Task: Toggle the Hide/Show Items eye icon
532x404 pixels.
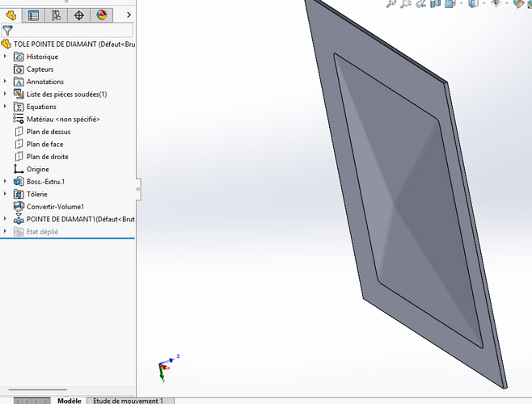Action: pyautogui.click(x=496, y=4)
